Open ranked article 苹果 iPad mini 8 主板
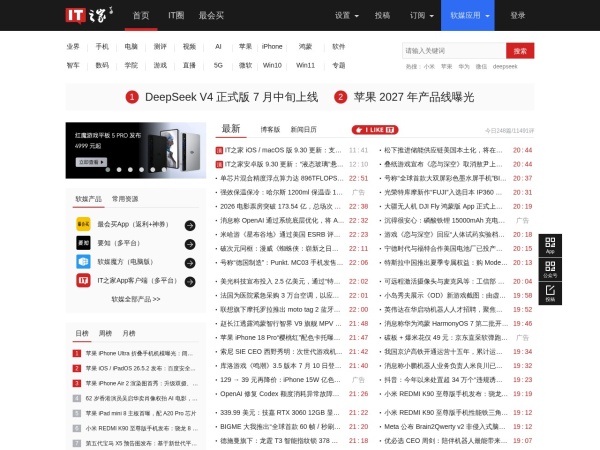The image size is (600, 450). (x=141, y=413)
